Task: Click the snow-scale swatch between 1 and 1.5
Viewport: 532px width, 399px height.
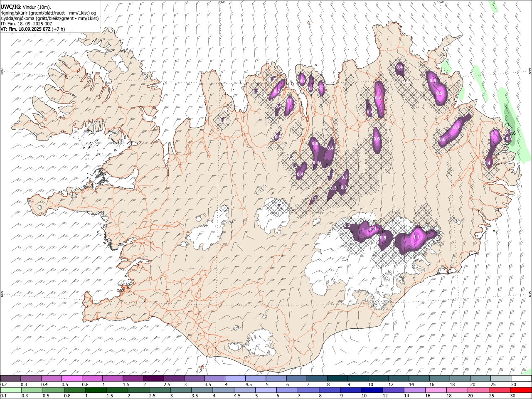Action: [113, 378]
